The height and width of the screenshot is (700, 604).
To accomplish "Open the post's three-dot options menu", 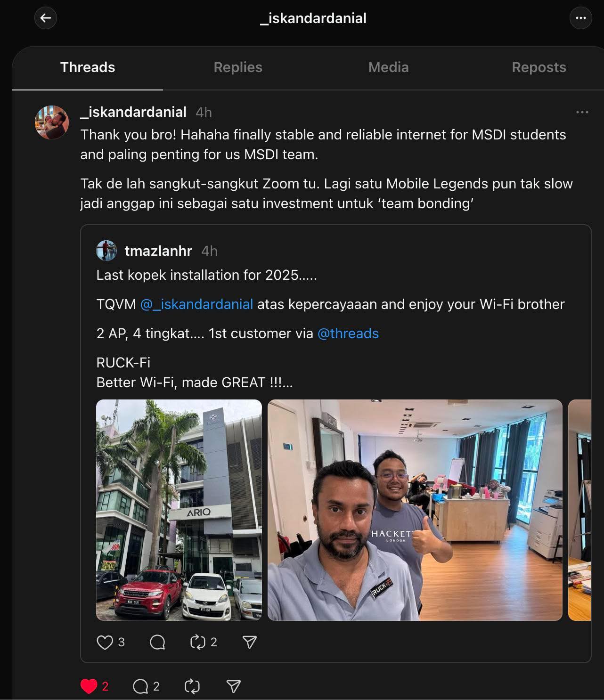I will 582,112.
